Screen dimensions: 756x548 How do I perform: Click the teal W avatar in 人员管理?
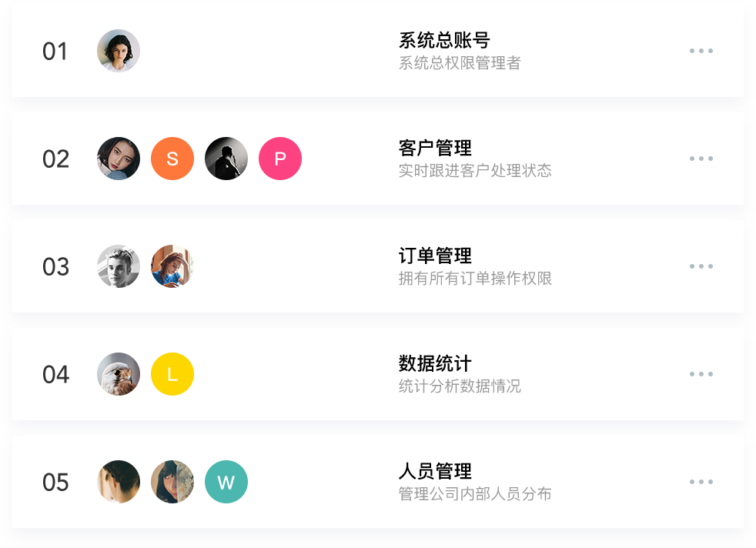click(226, 482)
